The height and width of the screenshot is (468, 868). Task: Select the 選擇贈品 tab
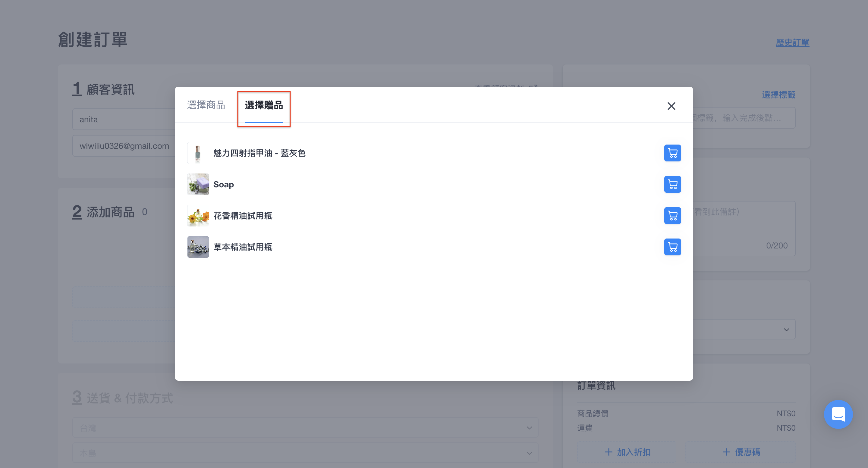[x=264, y=105]
